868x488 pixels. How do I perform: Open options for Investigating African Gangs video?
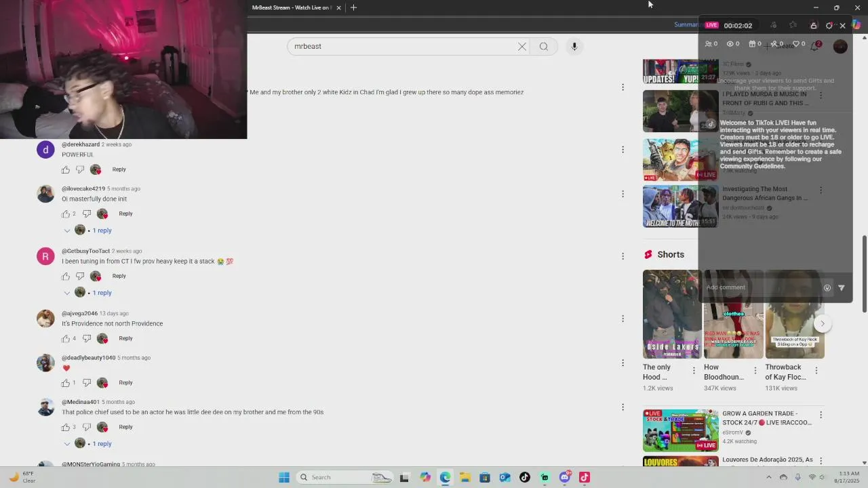pyautogui.click(x=821, y=190)
